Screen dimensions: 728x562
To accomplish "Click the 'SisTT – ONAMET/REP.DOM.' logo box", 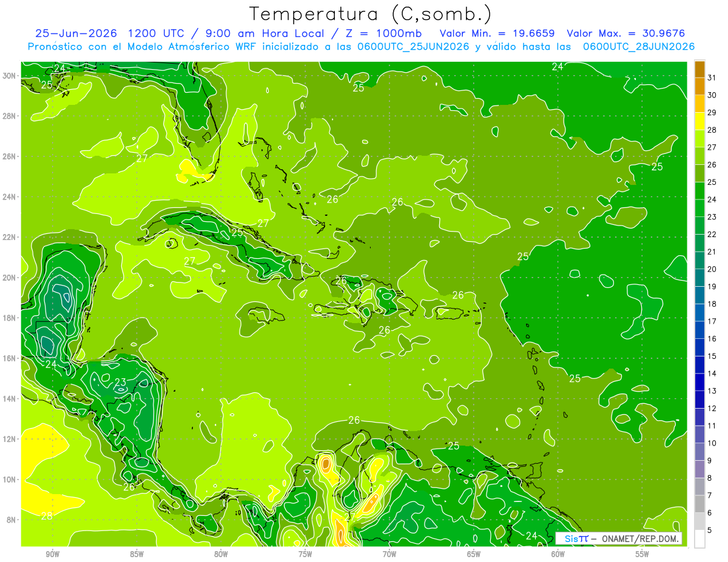I will coord(619,538).
